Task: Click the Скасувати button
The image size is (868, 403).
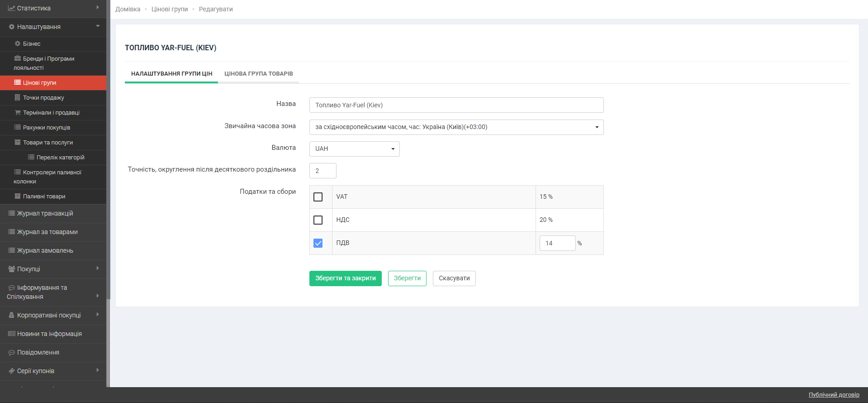Action: [454, 278]
